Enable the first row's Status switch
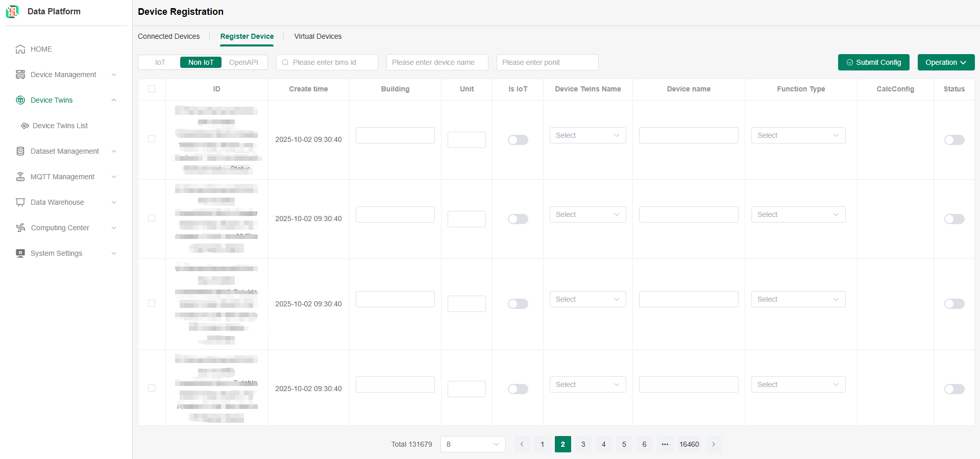 tap(953, 140)
